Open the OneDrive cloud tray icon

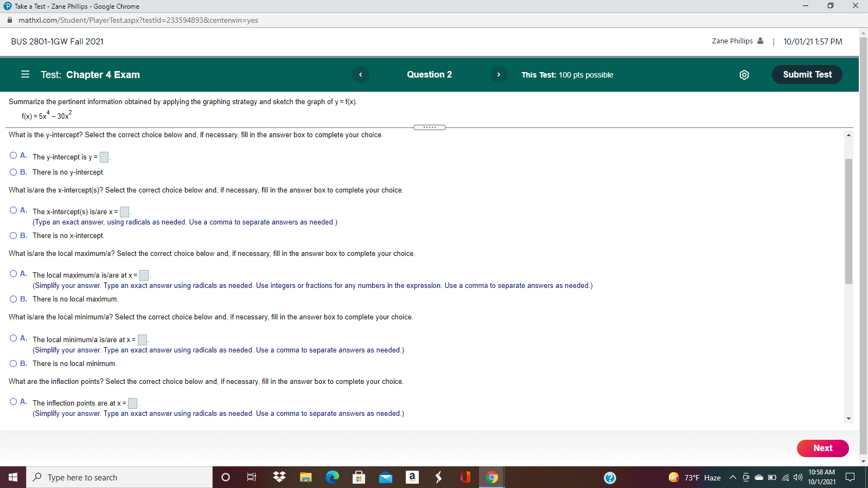759,477
